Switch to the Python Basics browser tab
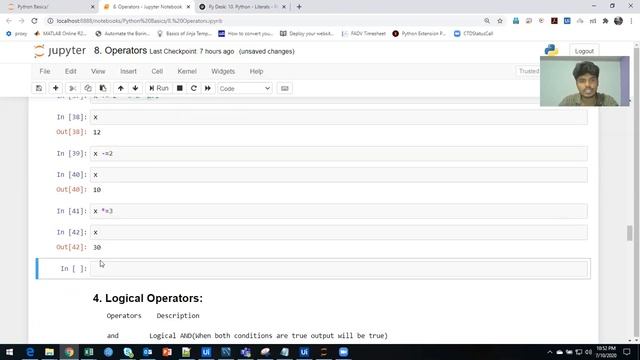The width and height of the screenshot is (640, 360). 50,7
